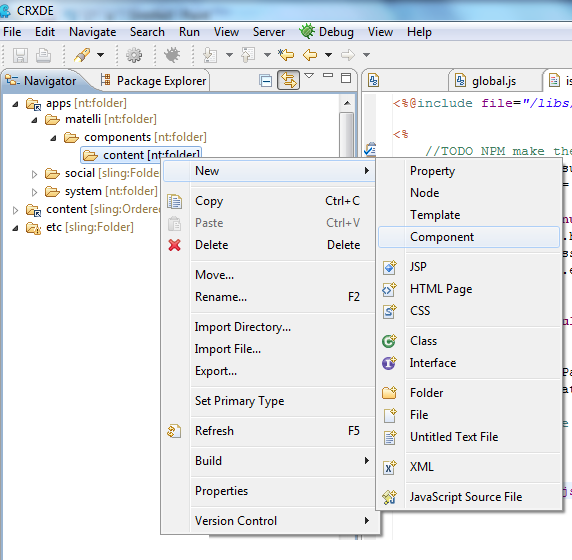Viewport: 572px width, 560px height.
Task: Click the Forward arrow icon
Action: point(348,55)
